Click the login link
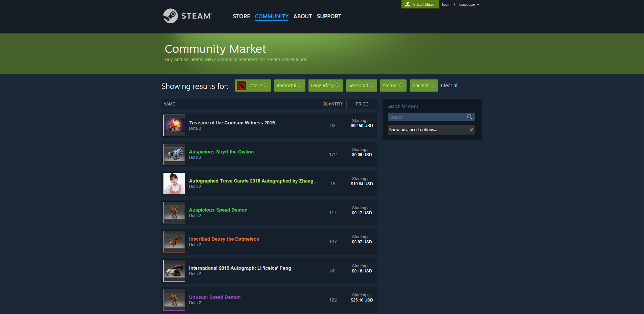The image size is (644, 314). coord(446,4)
